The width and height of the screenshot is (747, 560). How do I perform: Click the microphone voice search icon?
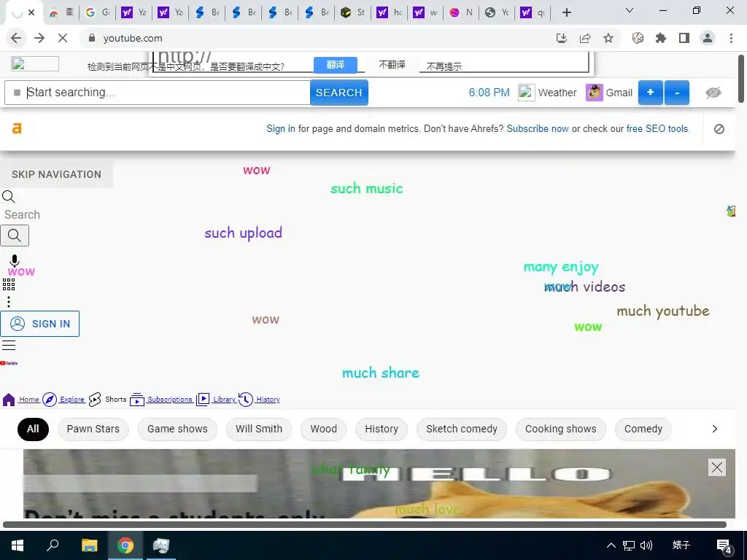(15, 260)
